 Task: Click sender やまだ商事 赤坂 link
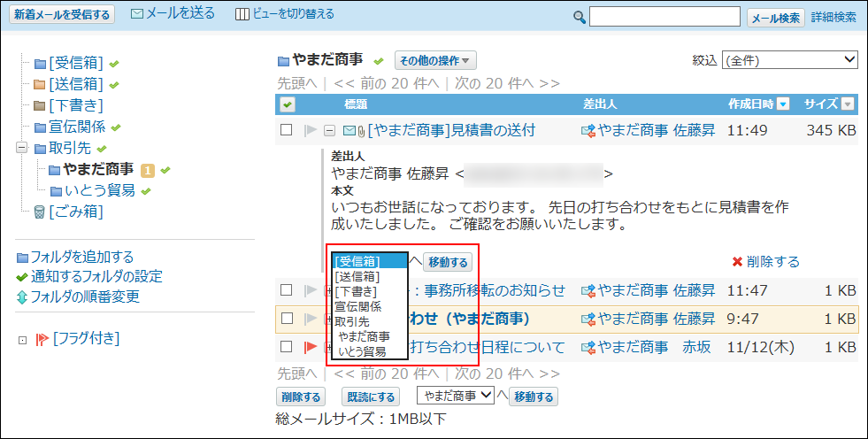click(x=655, y=347)
